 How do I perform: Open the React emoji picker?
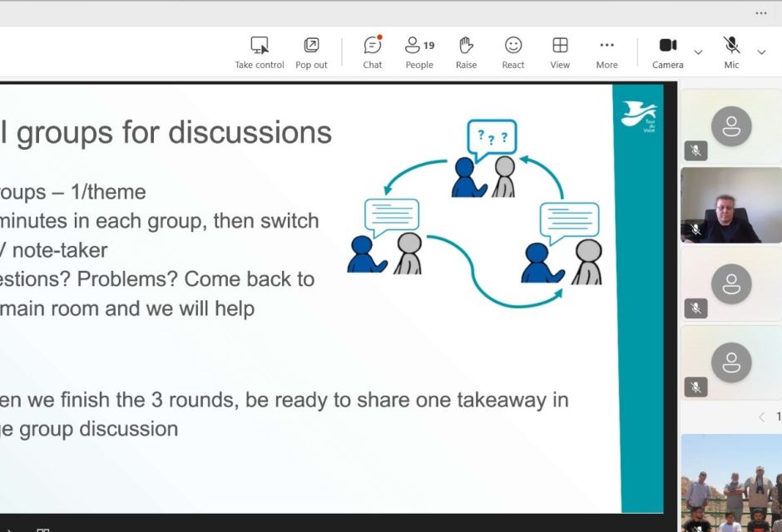(x=513, y=52)
